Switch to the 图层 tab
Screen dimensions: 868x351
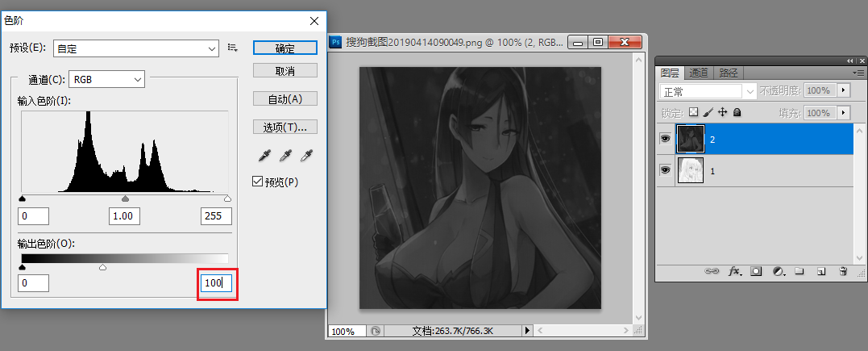tap(670, 73)
